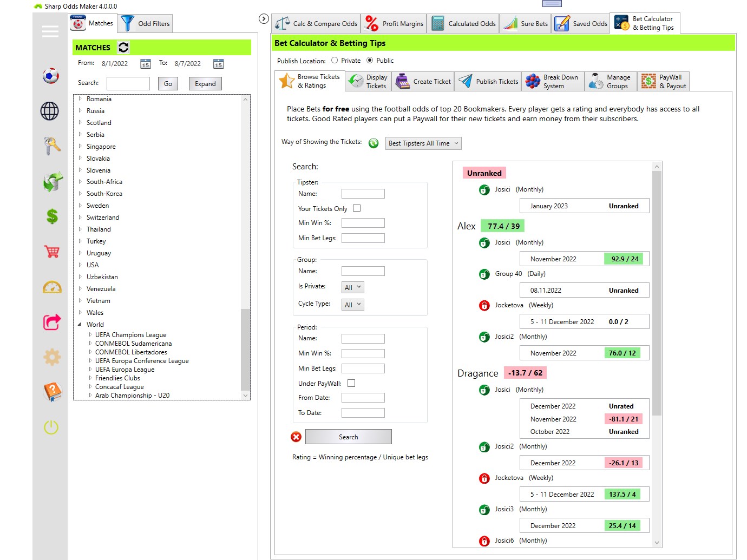This screenshot has height=560, width=747.
Task: Click the Tipster Name input field
Action: [x=363, y=194]
